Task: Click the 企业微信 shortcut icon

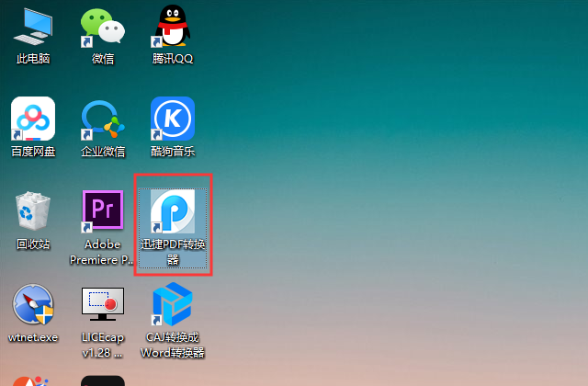Action: [x=103, y=119]
